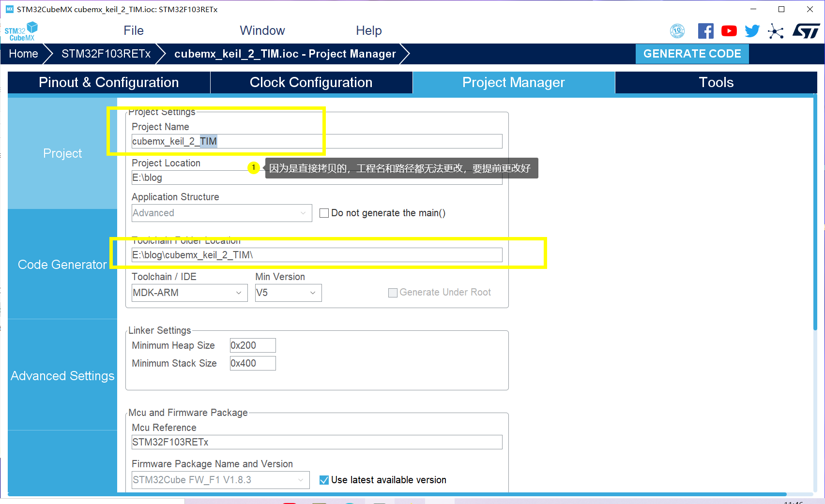Click the GENERATE CODE button
This screenshot has height=504, width=825.
coord(692,54)
